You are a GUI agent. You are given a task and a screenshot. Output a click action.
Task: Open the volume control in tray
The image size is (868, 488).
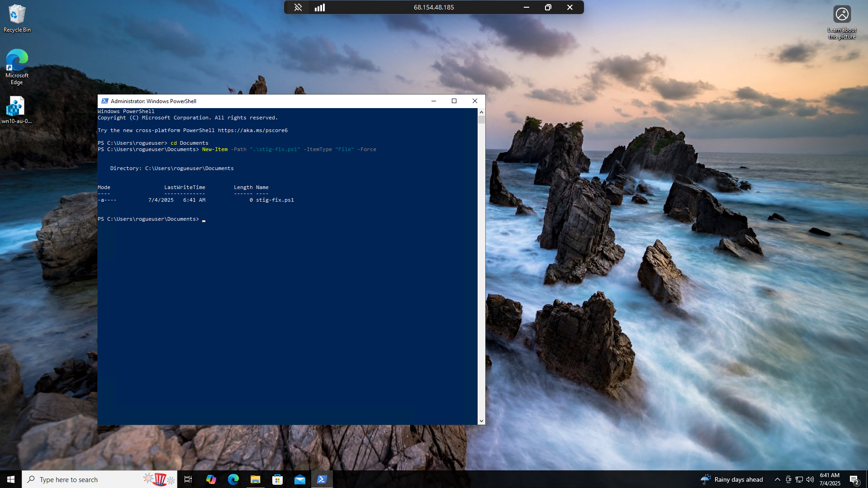(x=810, y=479)
